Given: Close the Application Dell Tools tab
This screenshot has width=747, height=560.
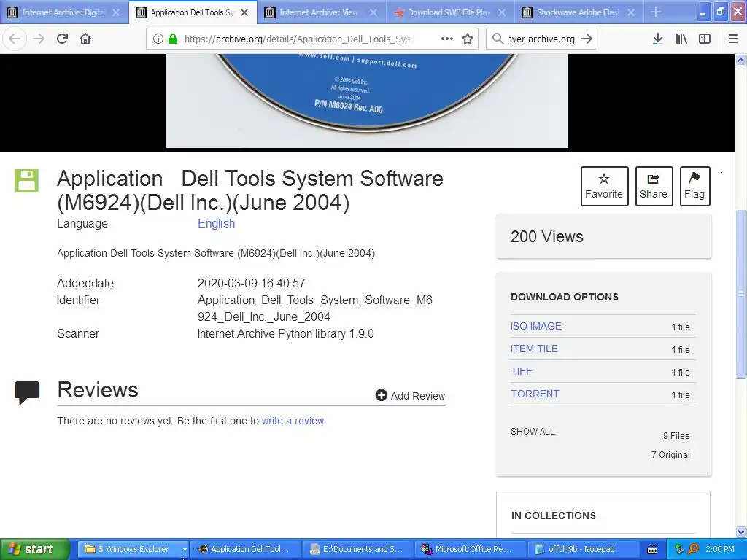Looking at the screenshot, I should (244, 12).
